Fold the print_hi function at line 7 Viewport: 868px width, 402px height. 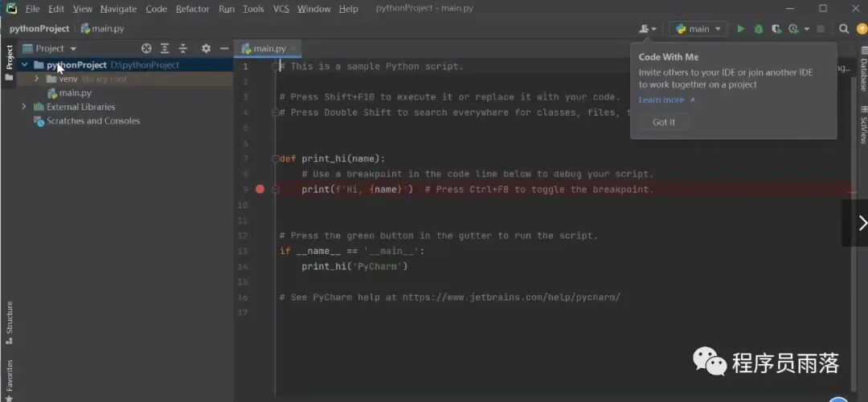[275, 159]
